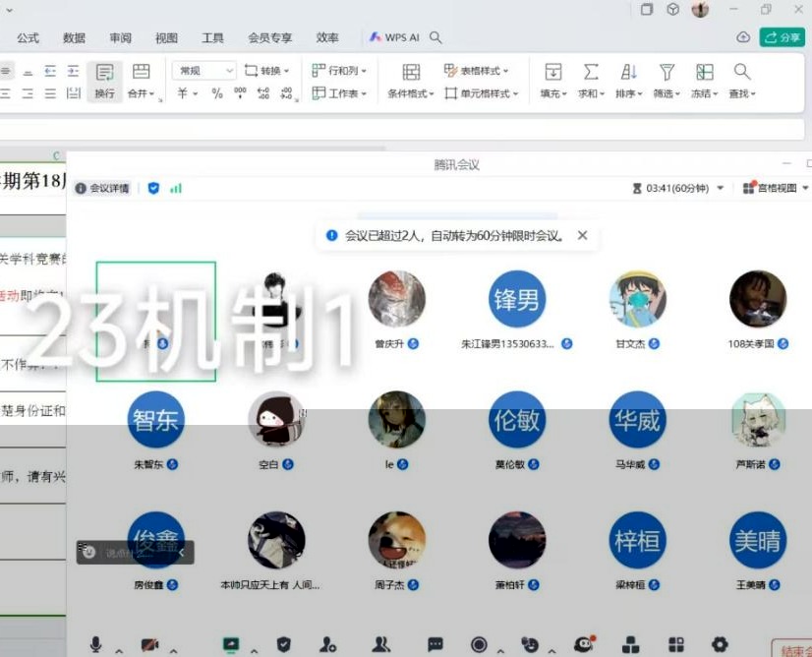Open 条件格式 conditional formatting
Screen dimensions: 812x657
coord(411,81)
